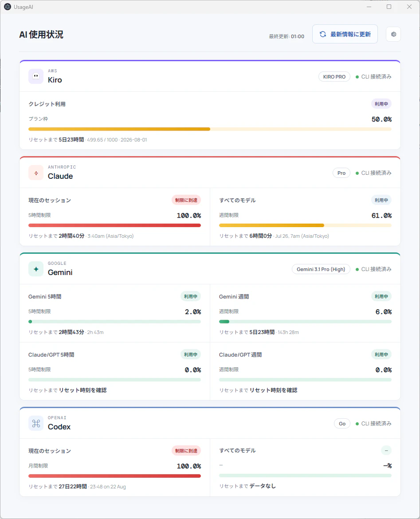Click 23:48 on 22 Aug reset text

pyautogui.click(x=108, y=487)
